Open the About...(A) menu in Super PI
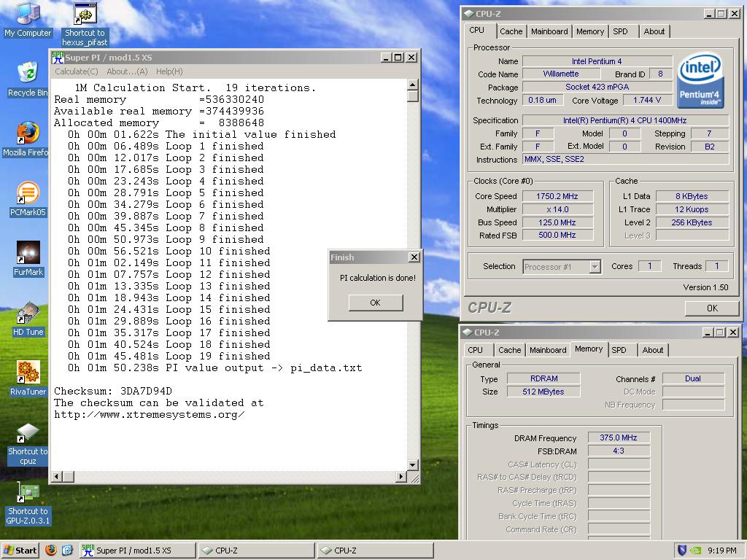 click(127, 71)
